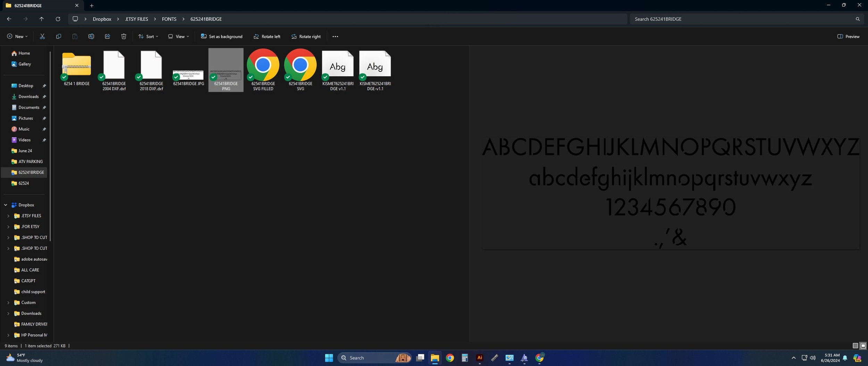Open the 62524 folder in sidebar
Viewport: 868px width, 366px height.
(24, 183)
